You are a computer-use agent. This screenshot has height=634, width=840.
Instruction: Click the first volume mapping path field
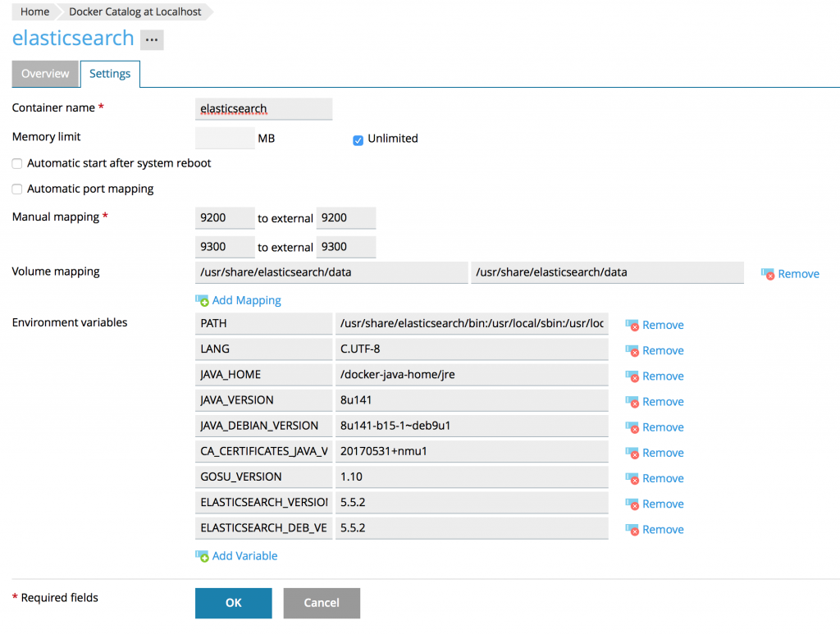click(x=331, y=272)
